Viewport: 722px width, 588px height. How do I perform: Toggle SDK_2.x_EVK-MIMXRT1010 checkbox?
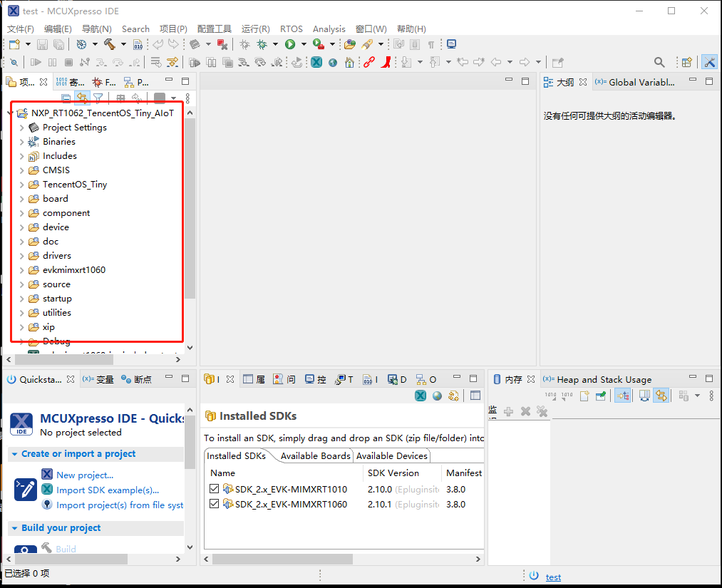click(214, 488)
